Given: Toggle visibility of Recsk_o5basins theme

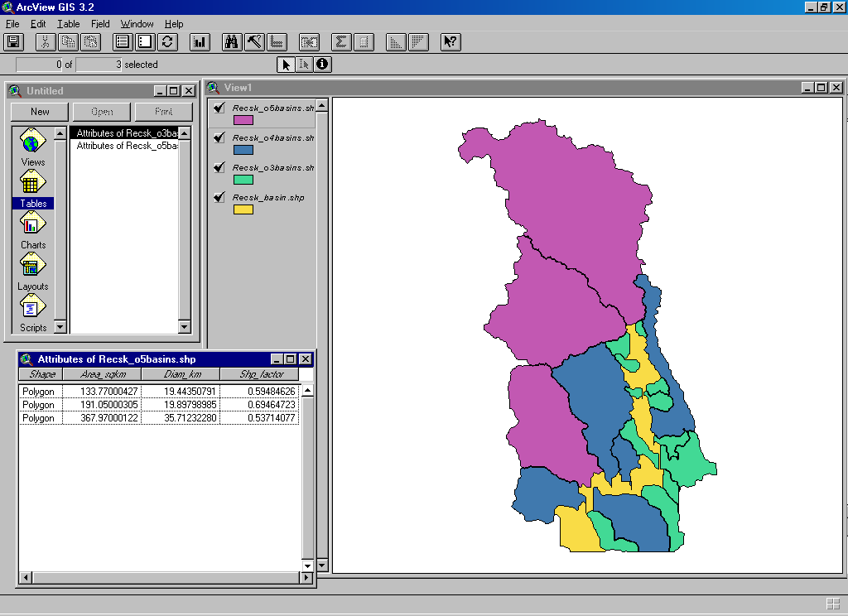Looking at the screenshot, I should click(x=219, y=108).
